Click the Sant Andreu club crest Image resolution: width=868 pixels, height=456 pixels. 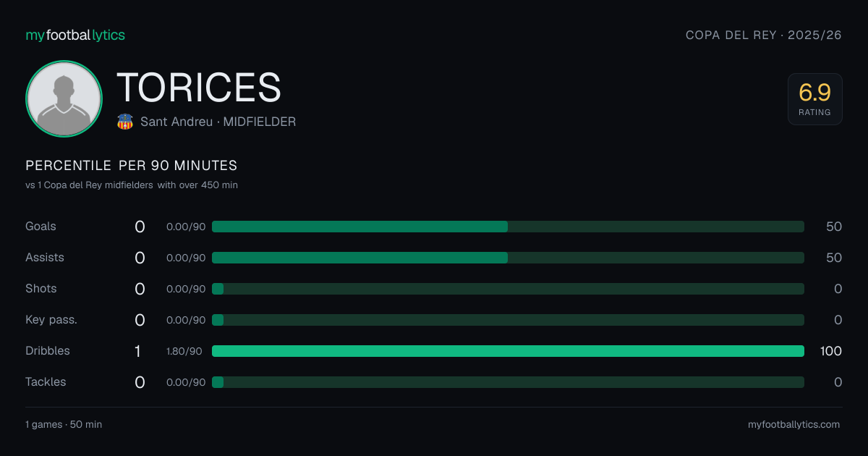click(x=125, y=122)
